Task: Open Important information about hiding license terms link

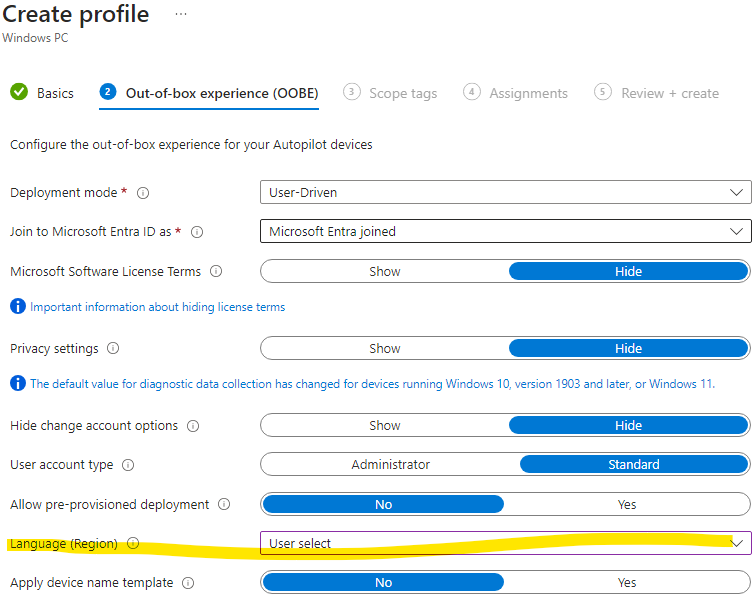Action: 157,307
